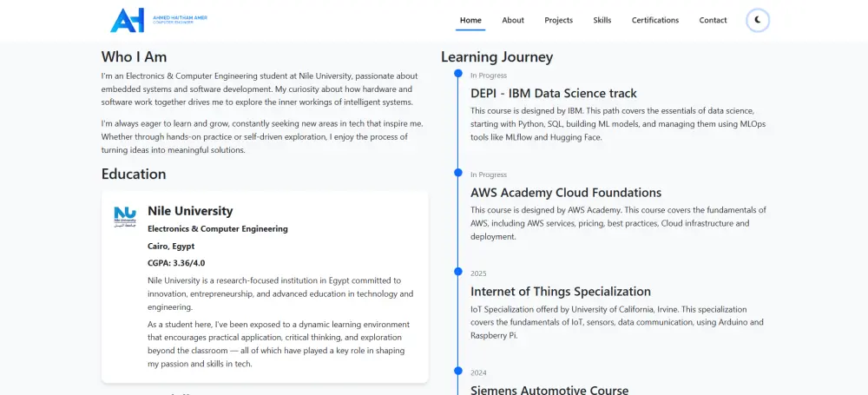Toggle dark mode with the moon icon
This screenshot has width=868, height=395.
click(758, 20)
